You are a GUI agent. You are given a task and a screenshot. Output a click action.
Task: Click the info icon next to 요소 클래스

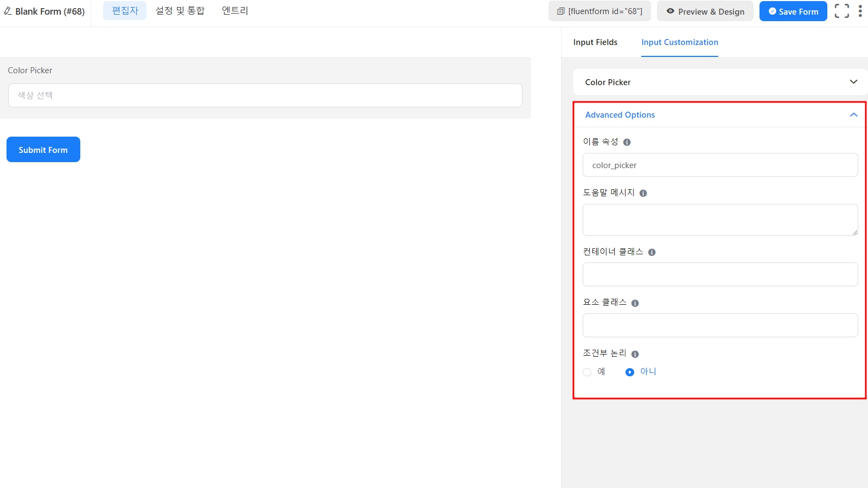point(635,303)
